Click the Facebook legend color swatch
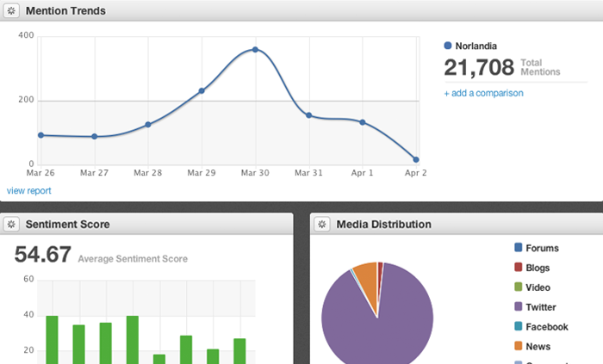This screenshot has height=364, width=603. [519, 326]
